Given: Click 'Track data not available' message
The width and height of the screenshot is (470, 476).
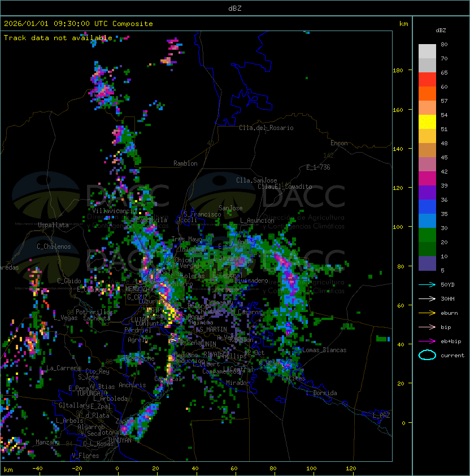Looking at the screenshot, I should coord(58,38).
